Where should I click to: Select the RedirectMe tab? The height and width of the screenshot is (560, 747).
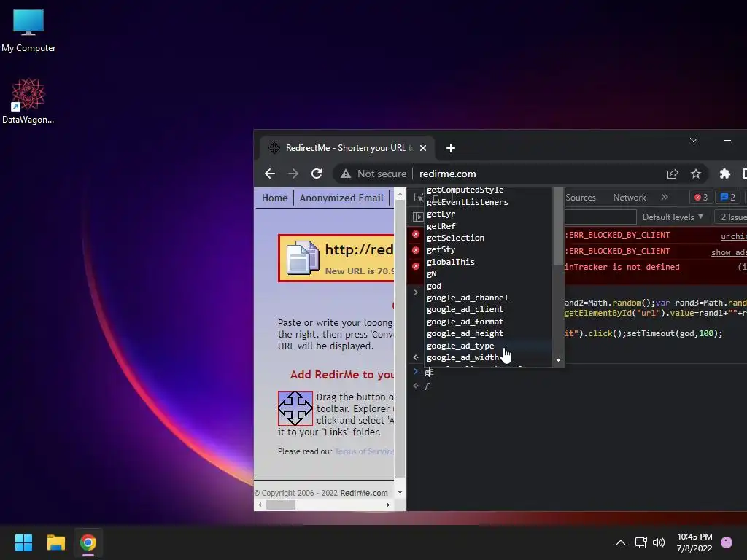tap(348, 148)
